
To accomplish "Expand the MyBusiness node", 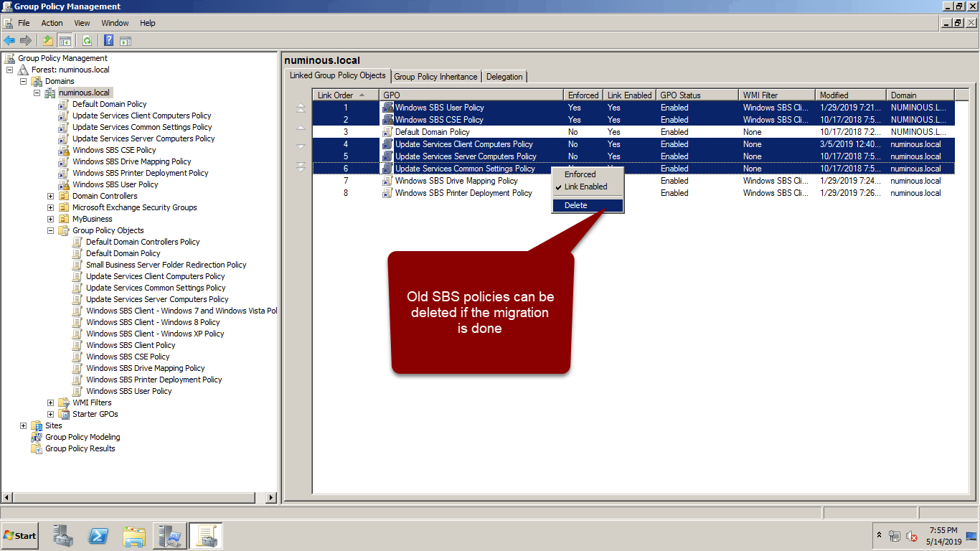I will tap(51, 219).
